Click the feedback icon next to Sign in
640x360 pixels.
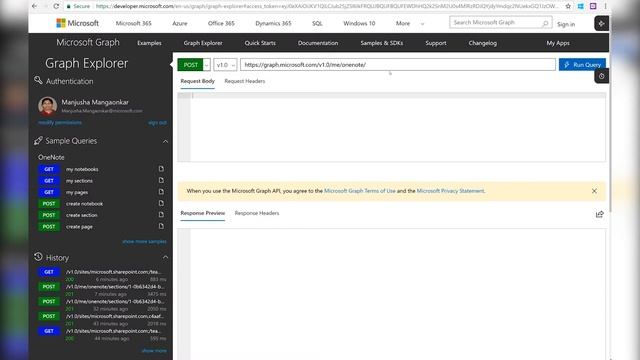601,24
